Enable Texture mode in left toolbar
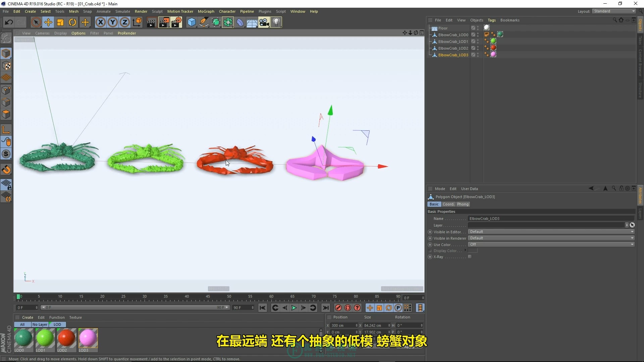 (6, 66)
